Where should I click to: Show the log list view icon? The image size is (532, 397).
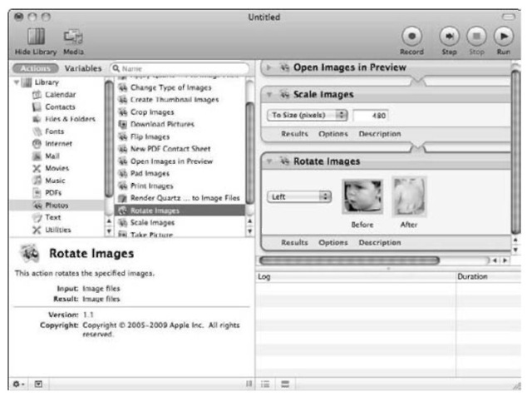[x=265, y=384]
